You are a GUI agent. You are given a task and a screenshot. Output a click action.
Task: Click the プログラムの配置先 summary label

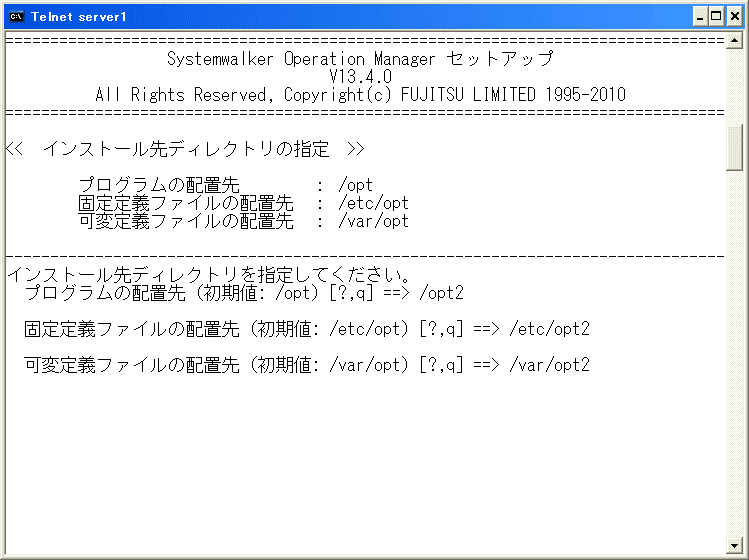point(159,185)
